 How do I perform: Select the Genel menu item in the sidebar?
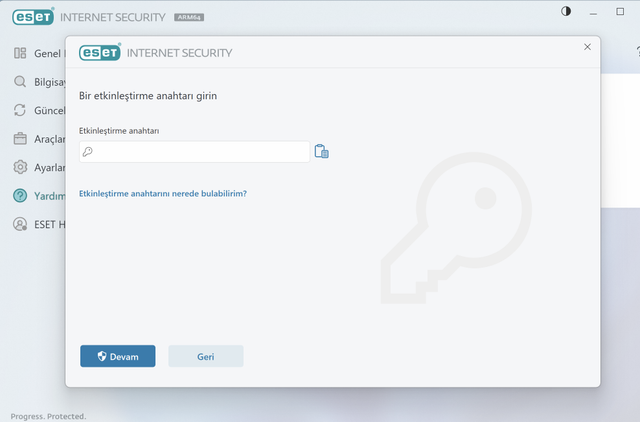point(40,53)
